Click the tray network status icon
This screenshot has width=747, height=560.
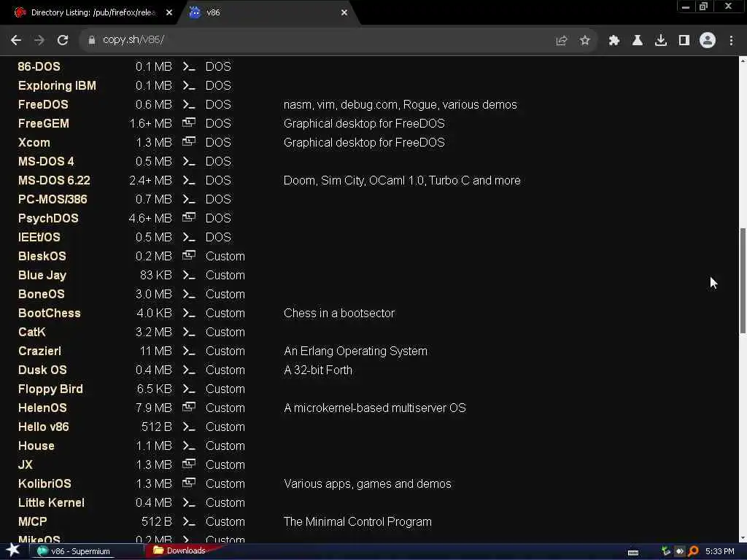tap(666, 551)
